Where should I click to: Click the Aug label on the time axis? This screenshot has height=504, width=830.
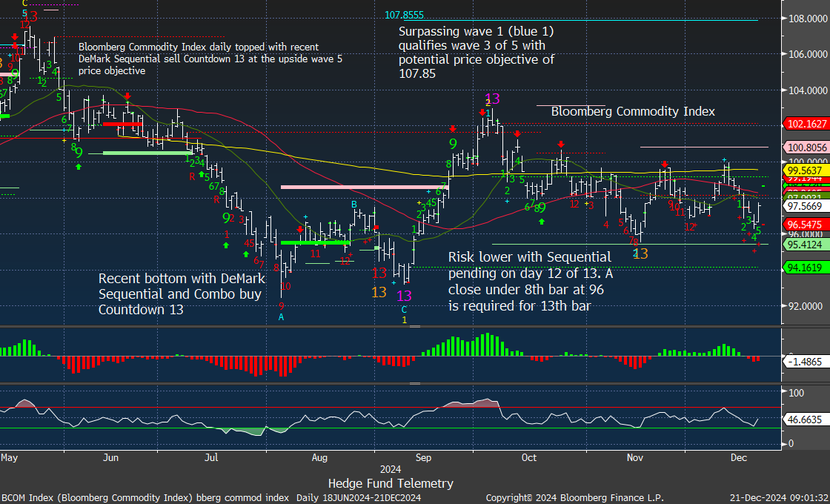point(319,457)
